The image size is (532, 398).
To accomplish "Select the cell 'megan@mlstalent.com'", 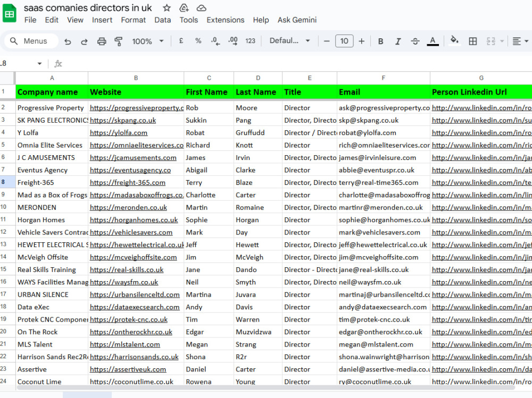I will coord(384,344).
